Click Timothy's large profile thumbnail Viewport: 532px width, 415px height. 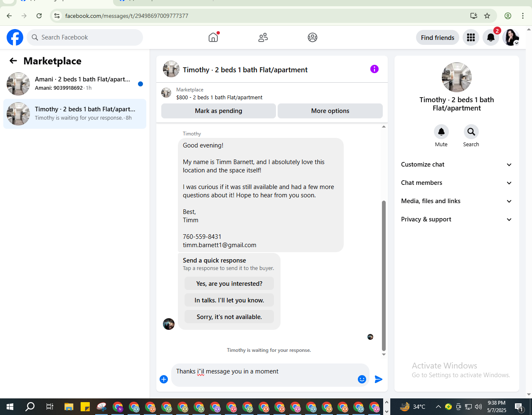[457, 77]
